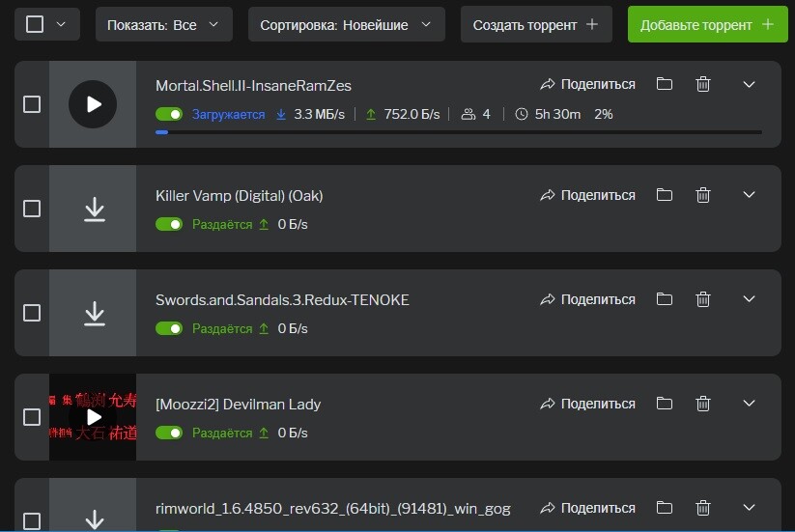Screen dimensions: 795x532
Task: Click the Swords.and.Sandals.3.Redux-TENOKE title
Action: point(282,300)
